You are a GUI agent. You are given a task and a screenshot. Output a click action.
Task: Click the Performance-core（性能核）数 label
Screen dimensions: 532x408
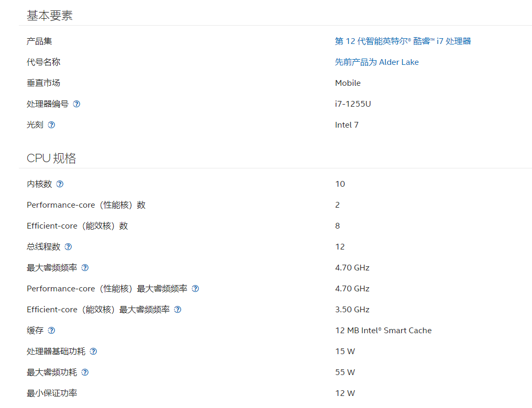coord(86,205)
